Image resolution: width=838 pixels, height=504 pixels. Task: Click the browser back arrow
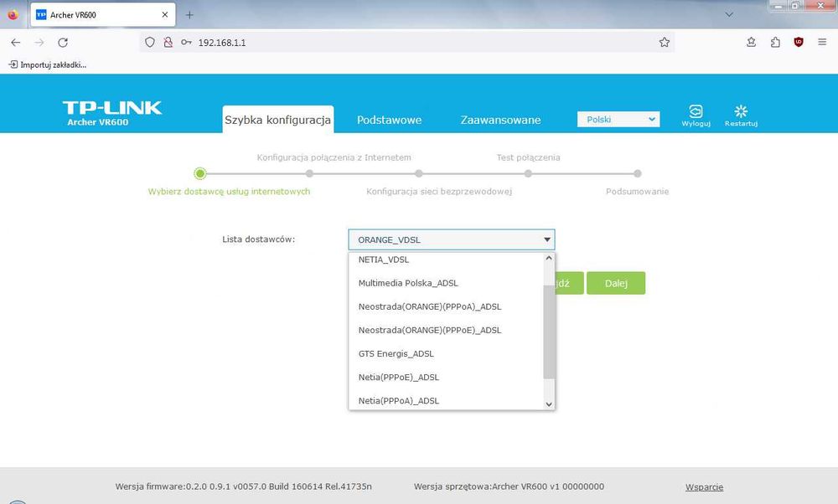pyautogui.click(x=15, y=42)
